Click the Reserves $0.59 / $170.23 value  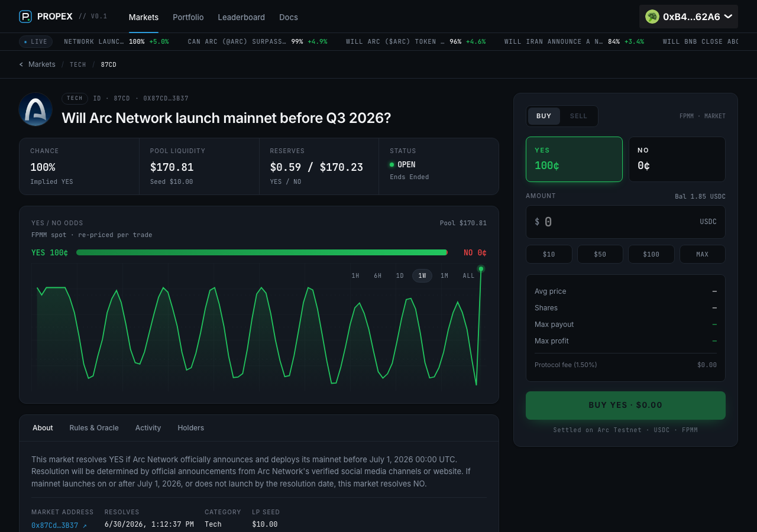tap(316, 167)
